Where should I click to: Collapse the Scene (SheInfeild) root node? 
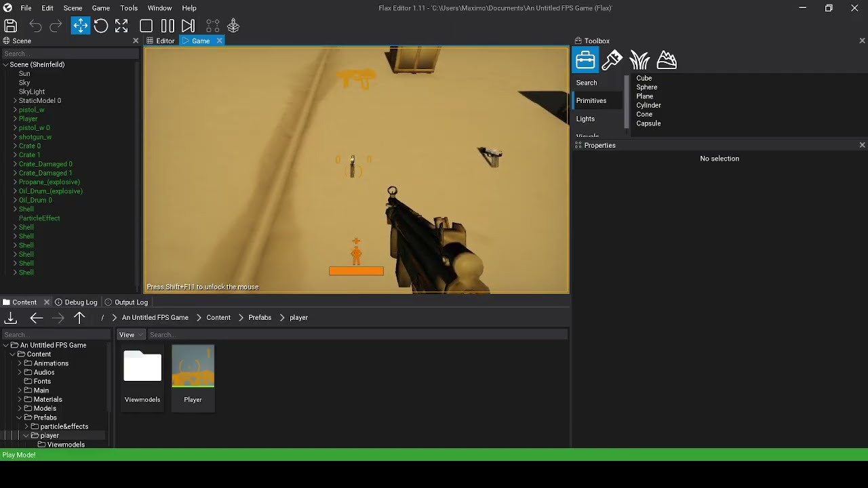(5, 64)
